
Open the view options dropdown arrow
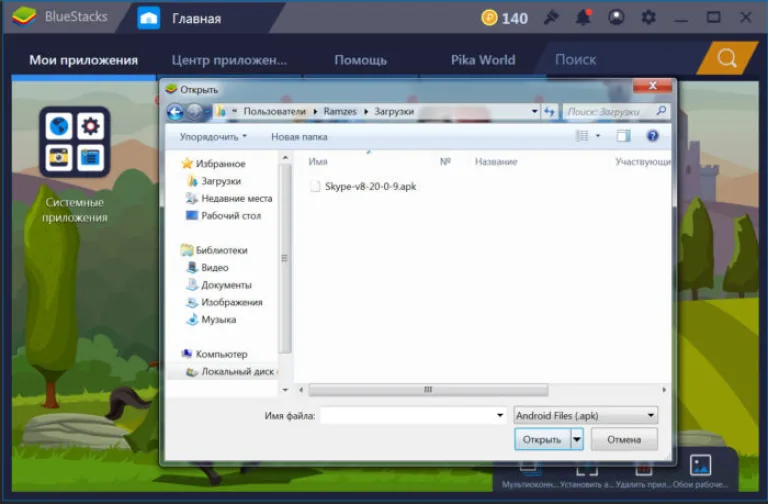[x=598, y=136]
